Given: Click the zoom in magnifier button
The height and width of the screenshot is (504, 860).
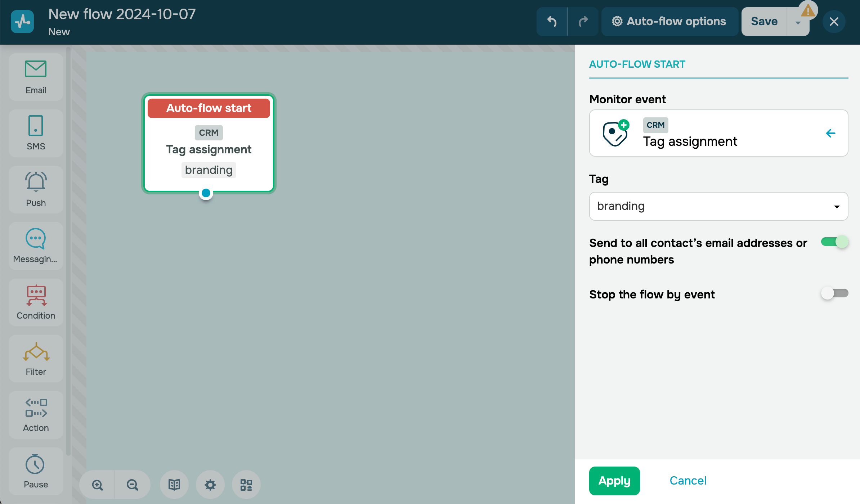Looking at the screenshot, I should (x=97, y=485).
